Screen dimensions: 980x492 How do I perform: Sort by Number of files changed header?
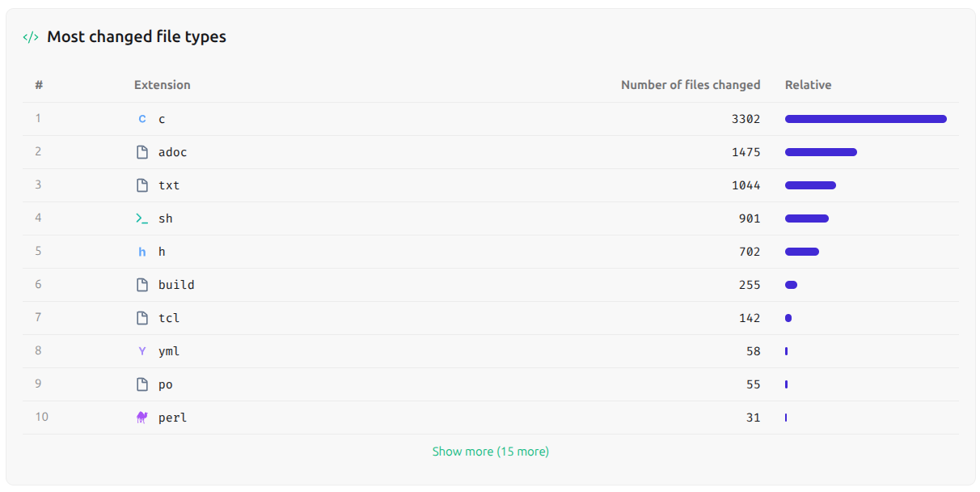[691, 84]
